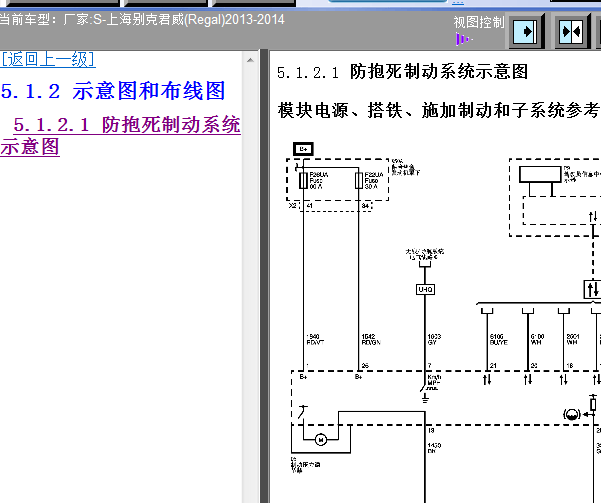Click the data-link arrows box symbol
The image size is (601, 503).
coord(593,289)
